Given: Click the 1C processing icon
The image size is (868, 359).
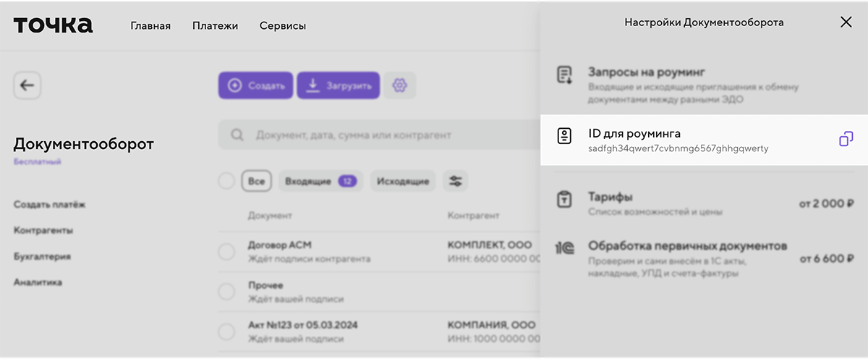Looking at the screenshot, I should click(x=564, y=248).
